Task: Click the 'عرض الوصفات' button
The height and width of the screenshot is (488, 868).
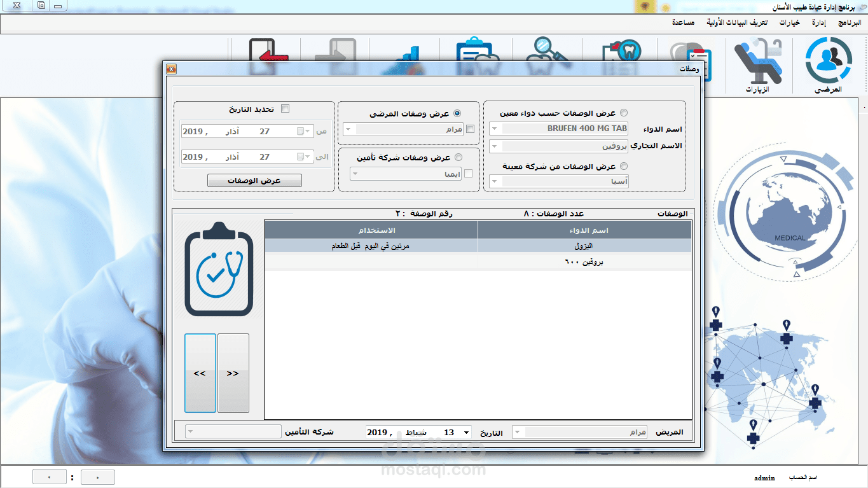Action: [x=254, y=181]
